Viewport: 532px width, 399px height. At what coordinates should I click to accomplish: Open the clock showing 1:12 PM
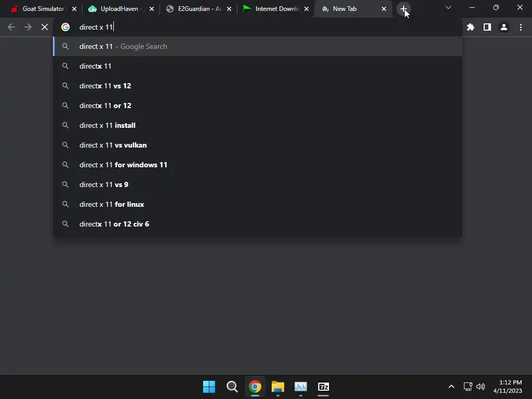coord(508,387)
